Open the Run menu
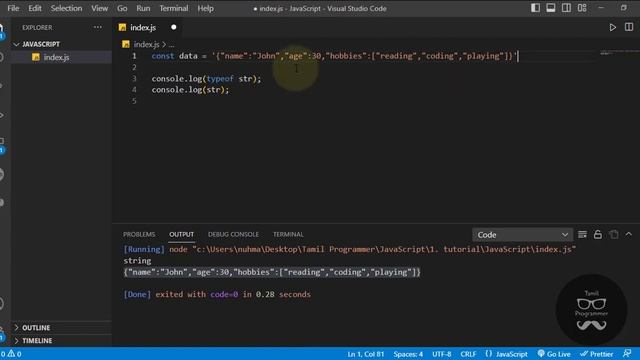The height and width of the screenshot is (360, 640). (143, 8)
